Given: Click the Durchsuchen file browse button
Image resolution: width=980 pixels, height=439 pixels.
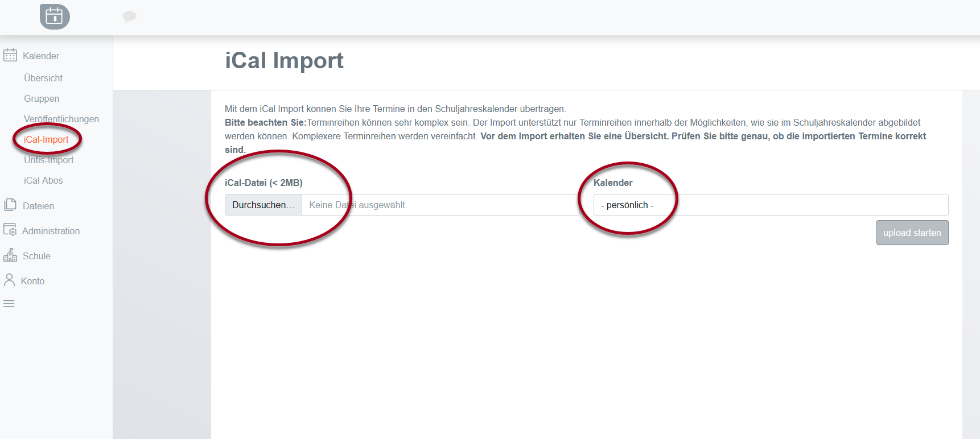Looking at the screenshot, I should pos(263,205).
